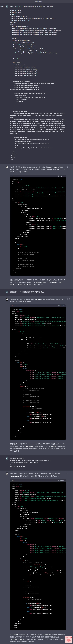Copy code from the first Element UI code block
Viewport: 73px width, 644px height.
coord(61,176)
